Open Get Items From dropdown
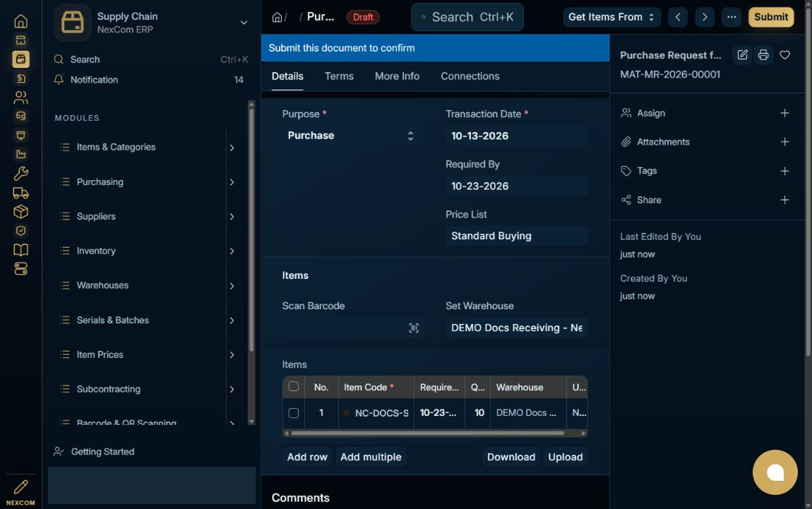Screen dimensions: 812x509 pyautogui.click(x=611, y=17)
